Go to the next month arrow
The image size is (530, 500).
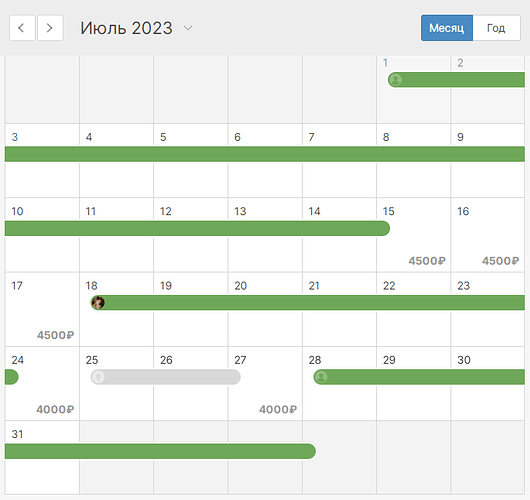[x=50, y=28]
